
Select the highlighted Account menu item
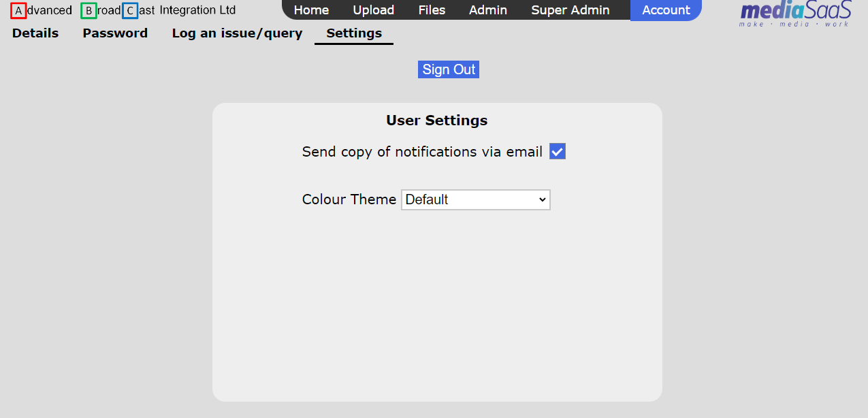[x=666, y=10]
